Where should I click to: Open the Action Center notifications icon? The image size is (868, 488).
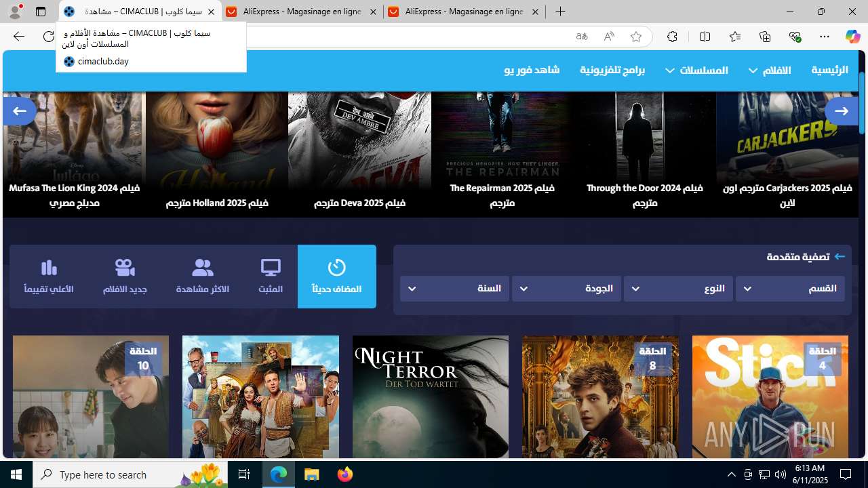click(846, 474)
